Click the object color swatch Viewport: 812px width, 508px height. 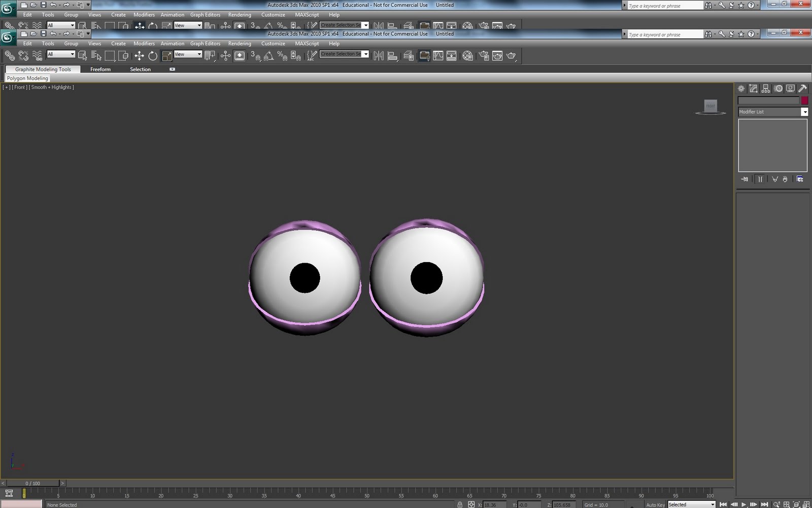pyautogui.click(x=804, y=101)
